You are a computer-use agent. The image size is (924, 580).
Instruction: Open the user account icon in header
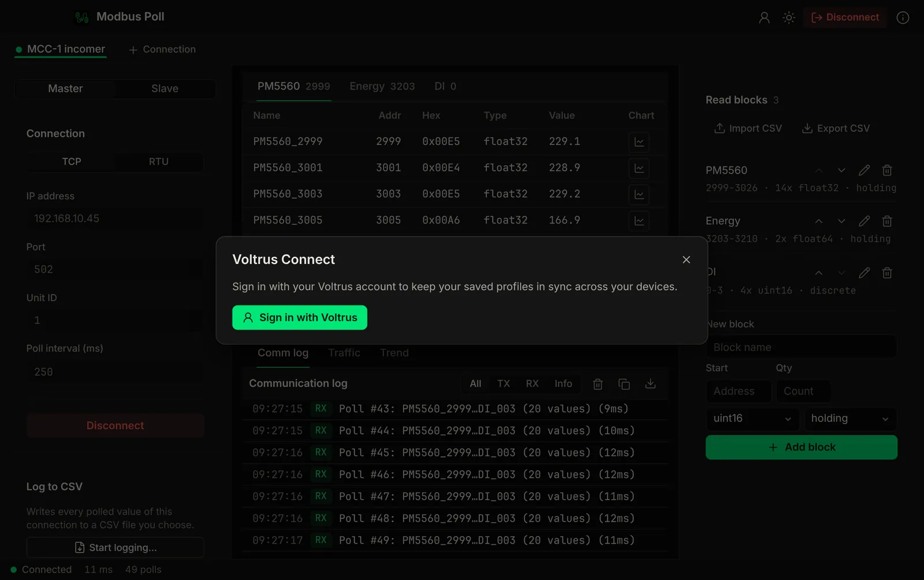[764, 18]
